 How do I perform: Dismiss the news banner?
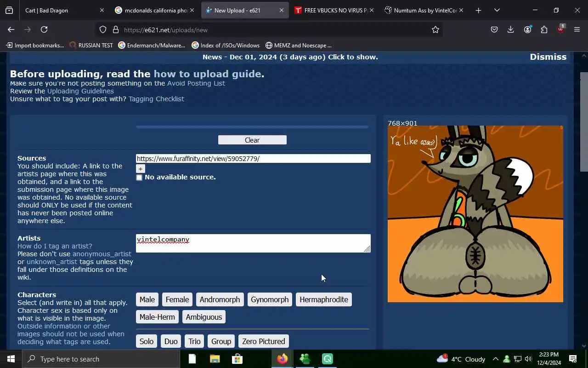(x=548, y=57)
